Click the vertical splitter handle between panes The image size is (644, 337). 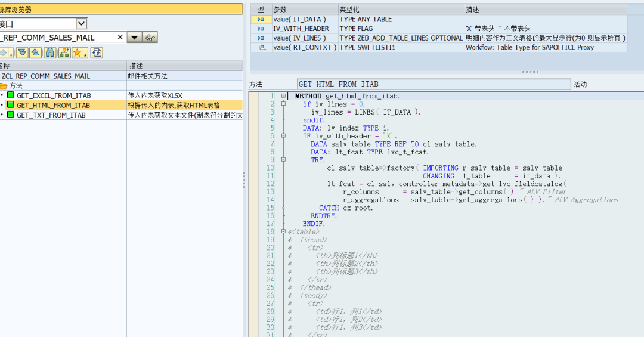pos(244,180)
